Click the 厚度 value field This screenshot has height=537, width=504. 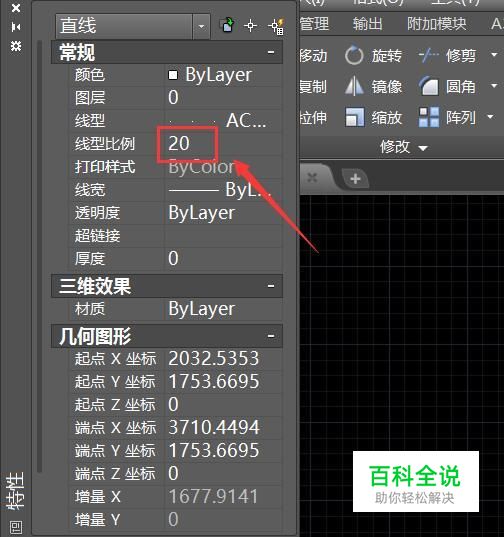(223, 259)
